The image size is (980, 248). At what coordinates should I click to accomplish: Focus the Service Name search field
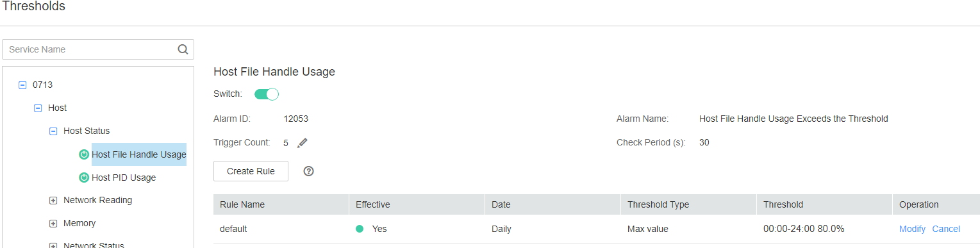98,49
